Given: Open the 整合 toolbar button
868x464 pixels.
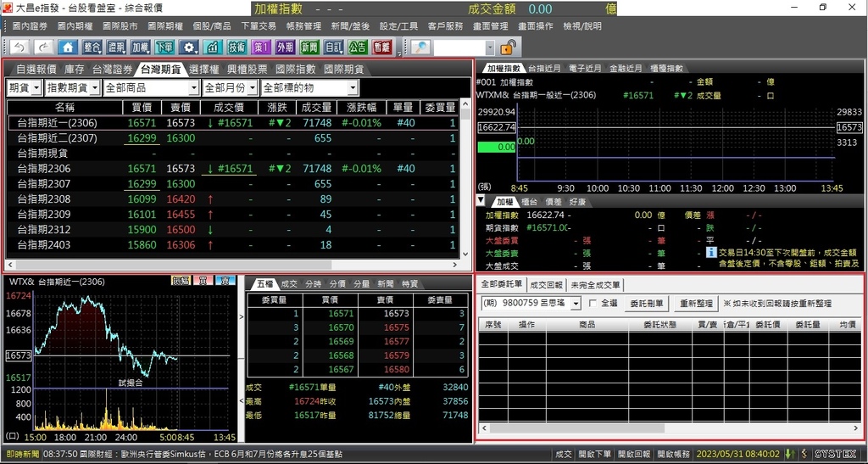Looking at the screenshot, I should pyautogui.click(x=92, y=47).
